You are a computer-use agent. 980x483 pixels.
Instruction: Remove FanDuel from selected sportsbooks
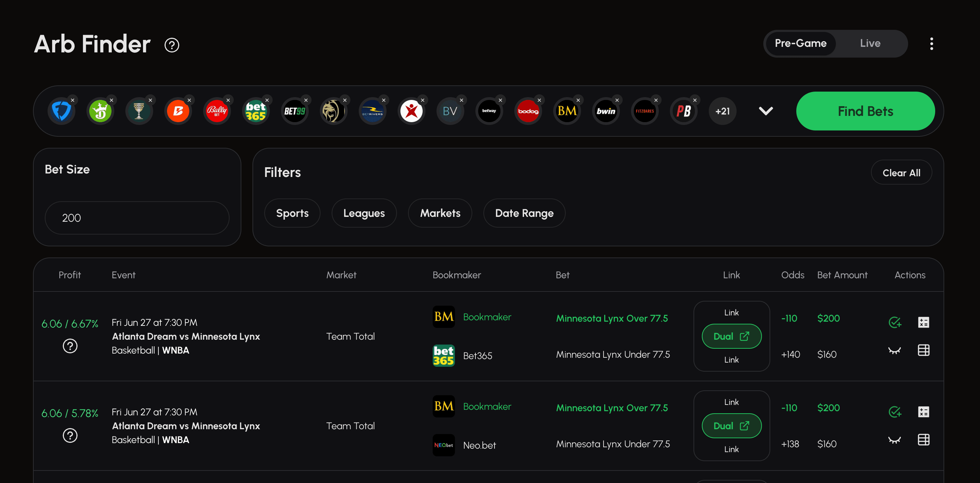pyautogui.click(x=72, y=100)
